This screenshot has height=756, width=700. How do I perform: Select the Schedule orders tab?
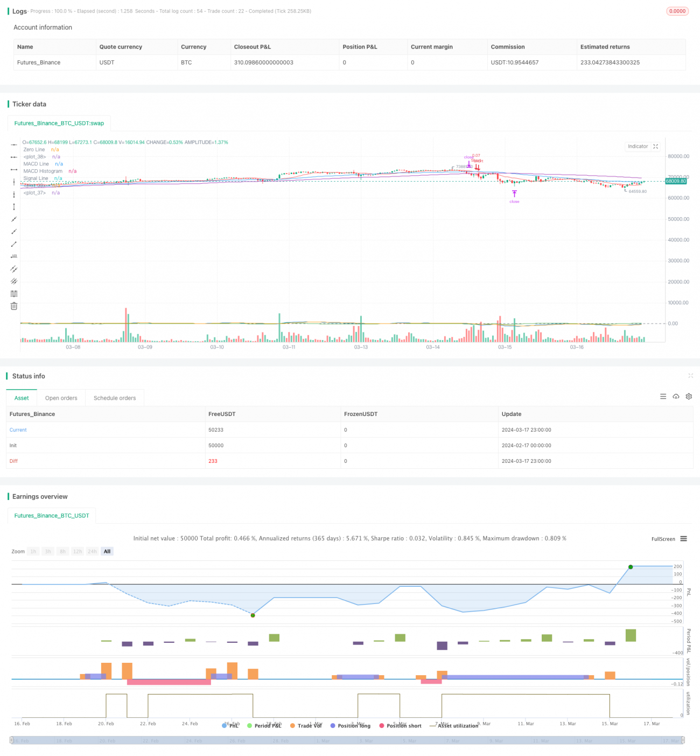(114, 398)
